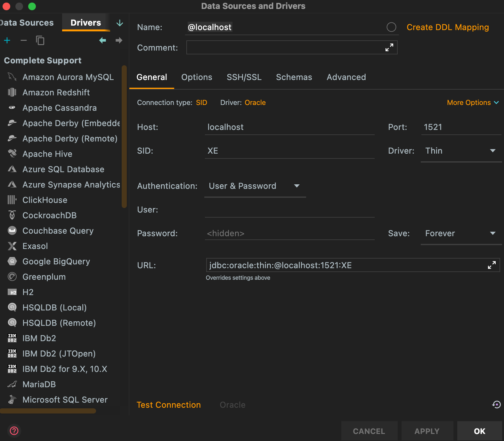Click the Amazon Aurora MySQL icon
Image resolution: width=504 pixels, height=441 pixels.
(x=12, y=77)
